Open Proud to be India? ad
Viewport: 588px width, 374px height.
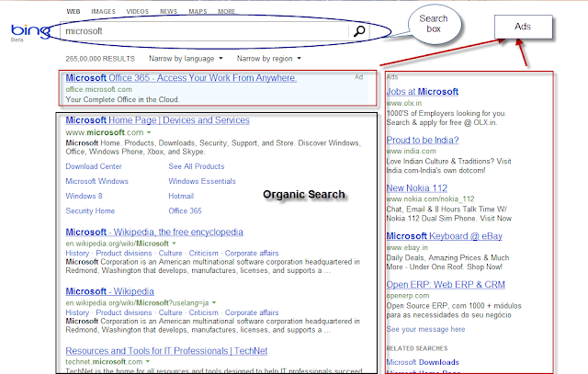(x=423, y=140)
